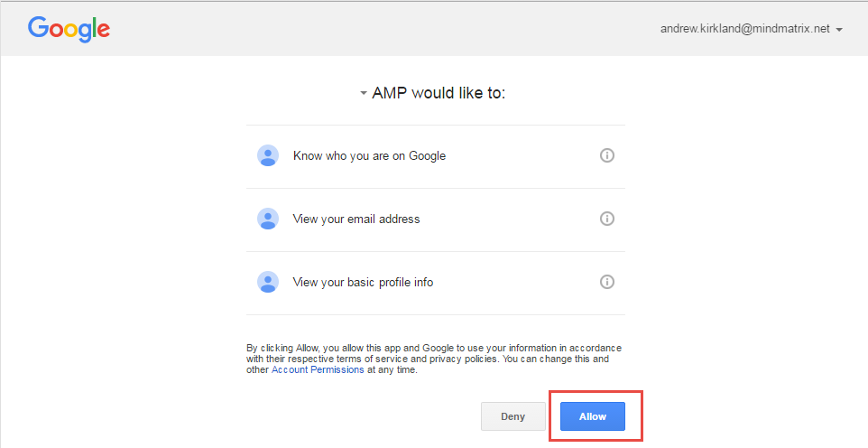
Task: Select the "Know who you are on Google" permission
Action: coord(369,155)
